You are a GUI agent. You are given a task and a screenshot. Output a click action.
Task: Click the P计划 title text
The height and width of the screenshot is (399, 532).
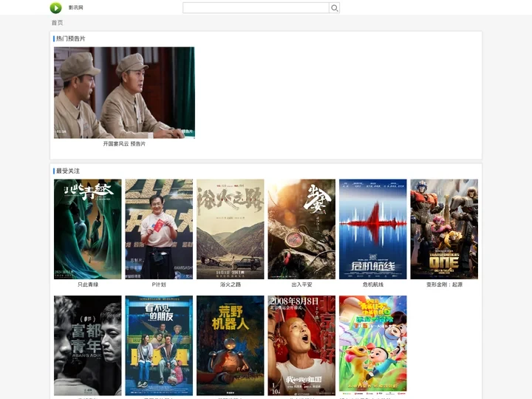pos(159,284)
